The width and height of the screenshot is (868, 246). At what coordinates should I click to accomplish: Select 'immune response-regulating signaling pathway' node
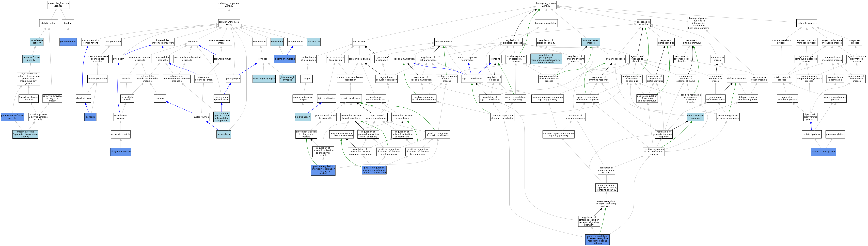pos(548,99)
